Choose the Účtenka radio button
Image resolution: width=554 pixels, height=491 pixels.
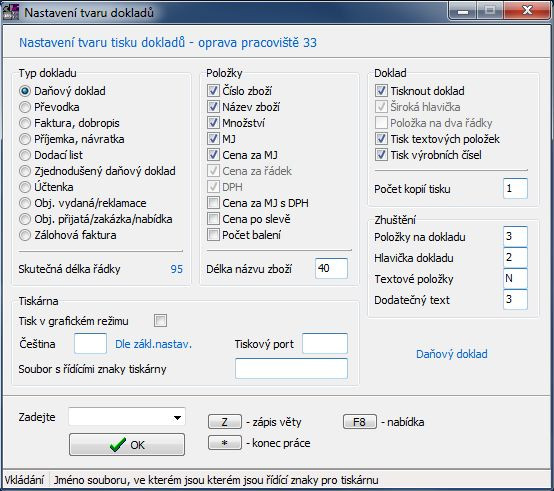pyautogui.click(x=25, y=187)
